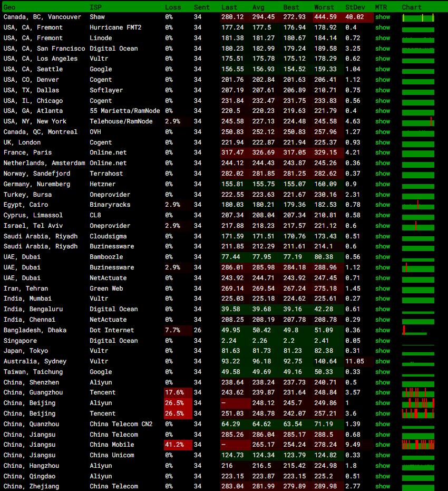Show MTR for Bangladesh Dhaka Dot Internet
This screenshot has width=448, height=491.
click(x=383, y=330)
